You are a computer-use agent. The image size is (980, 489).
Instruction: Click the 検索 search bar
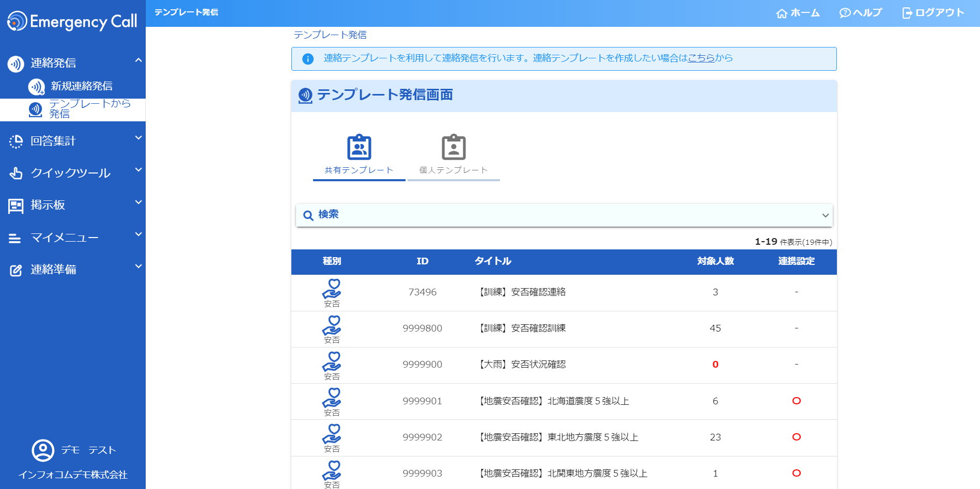564,215
